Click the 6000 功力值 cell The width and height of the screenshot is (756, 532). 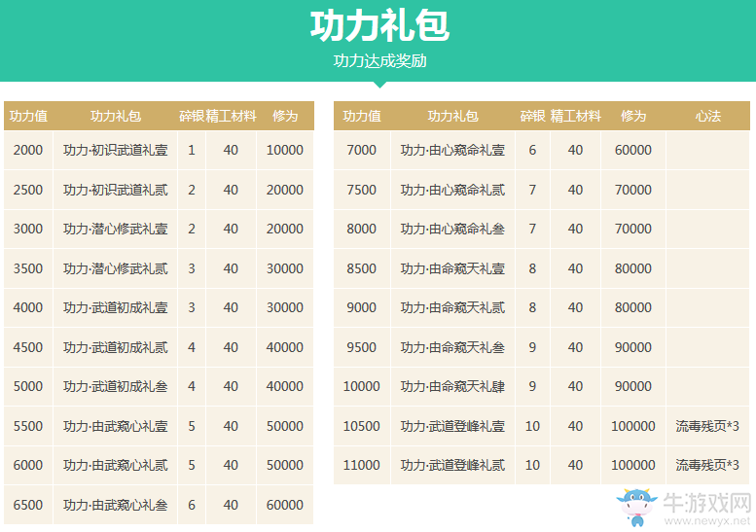click(x=28, y=465)
